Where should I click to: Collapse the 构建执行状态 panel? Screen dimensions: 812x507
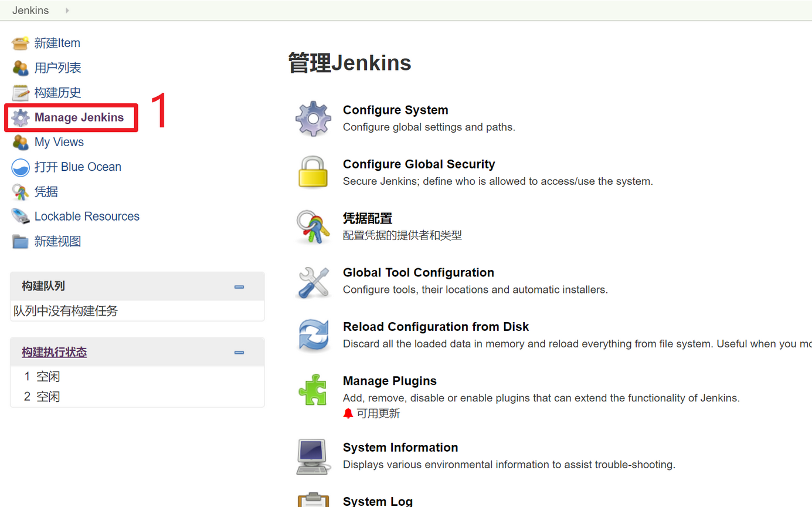239,353
